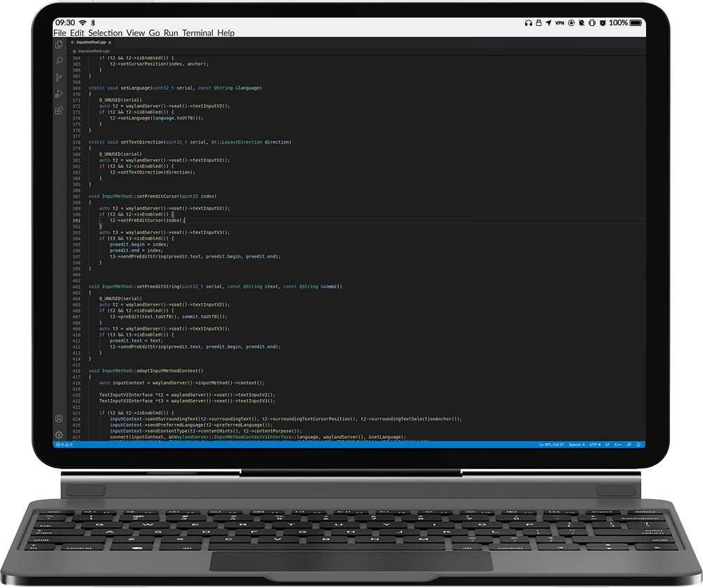The image size is (703, 588).
Task: Open the Selection menu
Action: pyautogui.click(x=105, y=33)
